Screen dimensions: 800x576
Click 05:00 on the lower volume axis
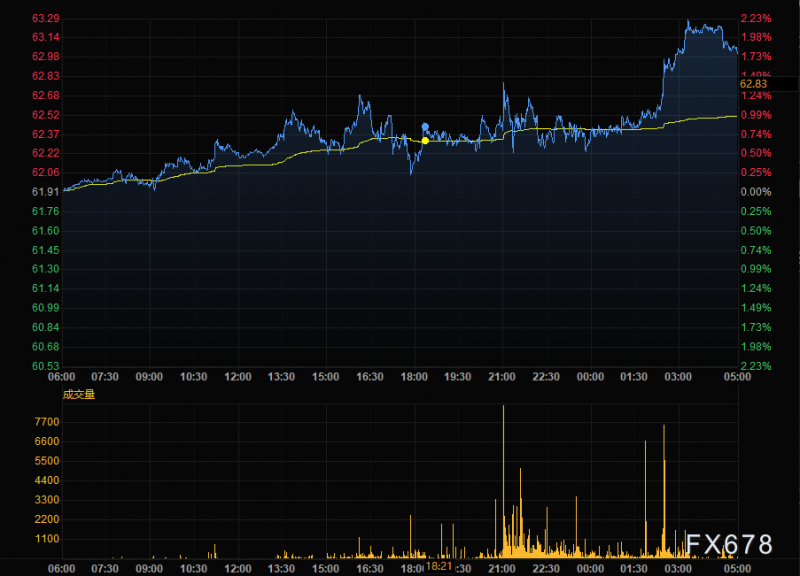coord(737,568)
